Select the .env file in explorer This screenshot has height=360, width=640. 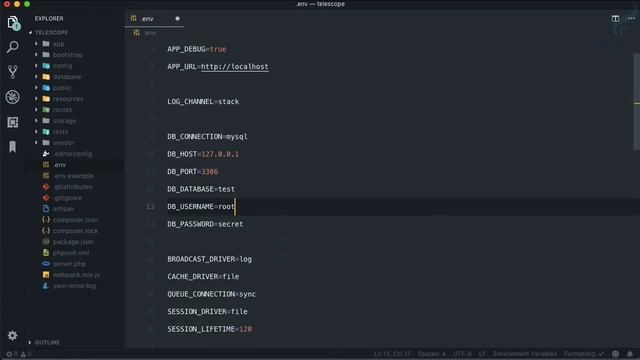(x=60, y=165)
